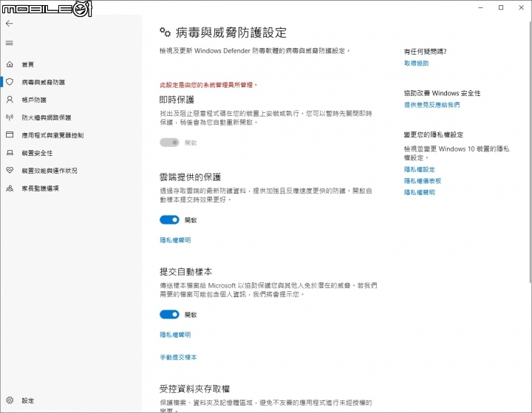Open 防火牆與網路保護 section

[47, 117]
